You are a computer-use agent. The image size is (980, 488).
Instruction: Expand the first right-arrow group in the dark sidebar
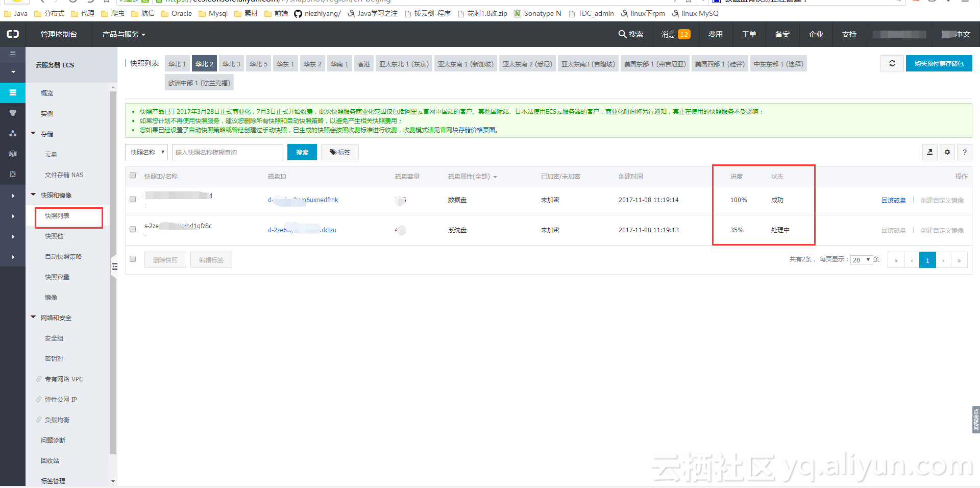click(13, 196)
